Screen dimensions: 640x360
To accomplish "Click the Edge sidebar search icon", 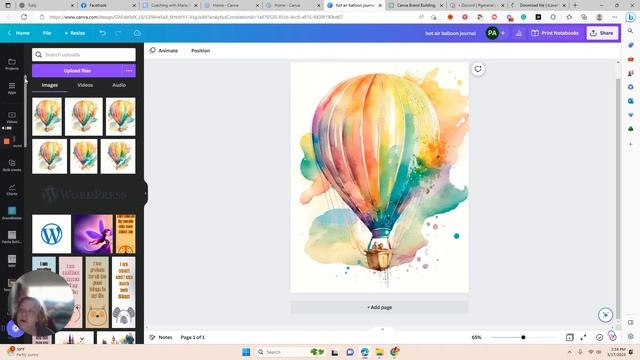I will [631, 31].
